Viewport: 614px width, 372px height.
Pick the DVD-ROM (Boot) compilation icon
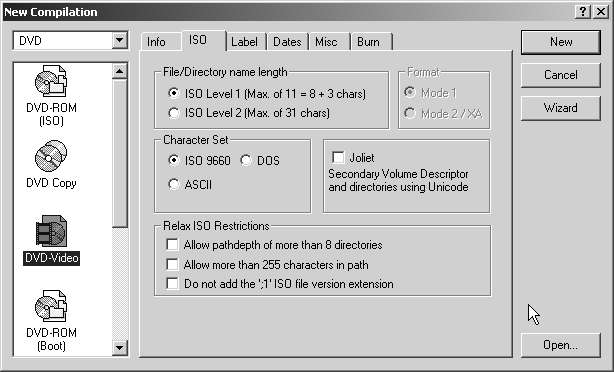pos(51,306)
